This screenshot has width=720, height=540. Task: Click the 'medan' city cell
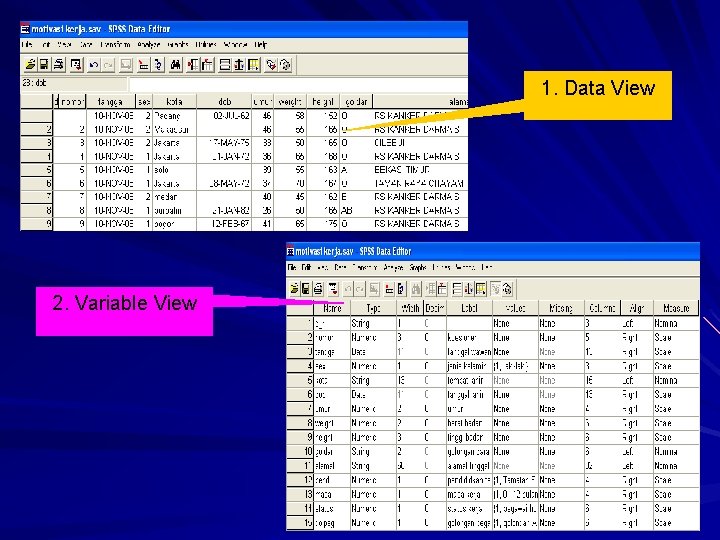[x=174, y=197]
